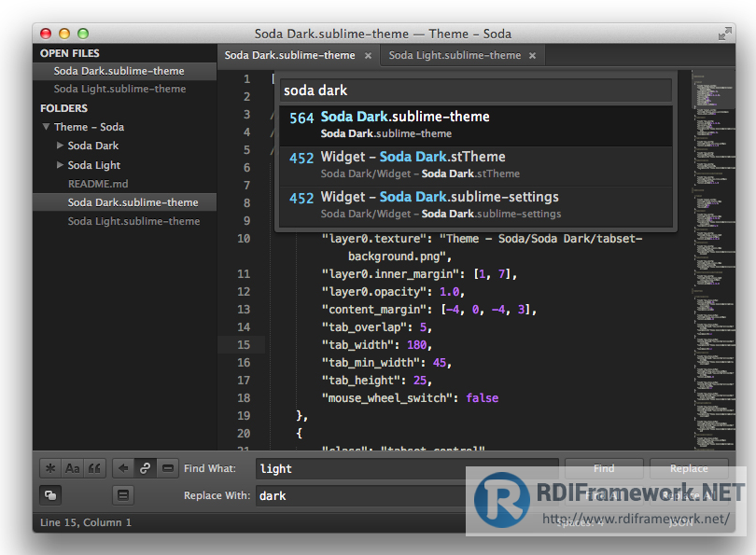Click the minimap on the right edge
Screen dimensions: 756x555
[x=713, y=260]
